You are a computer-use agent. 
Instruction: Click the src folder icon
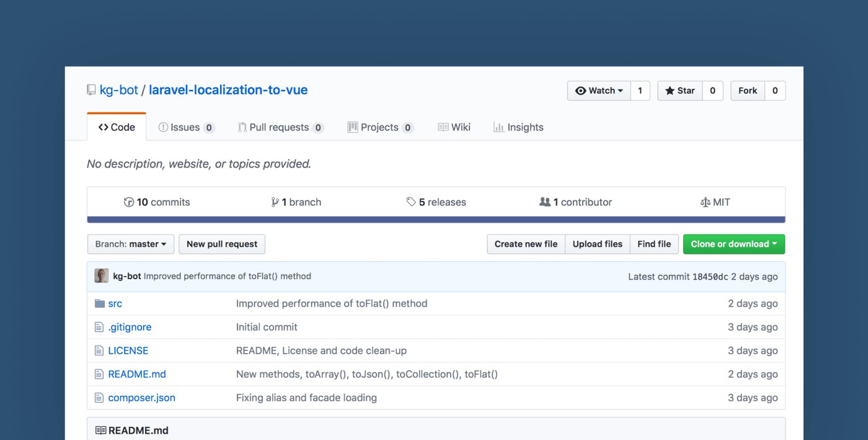coord(100,303)
